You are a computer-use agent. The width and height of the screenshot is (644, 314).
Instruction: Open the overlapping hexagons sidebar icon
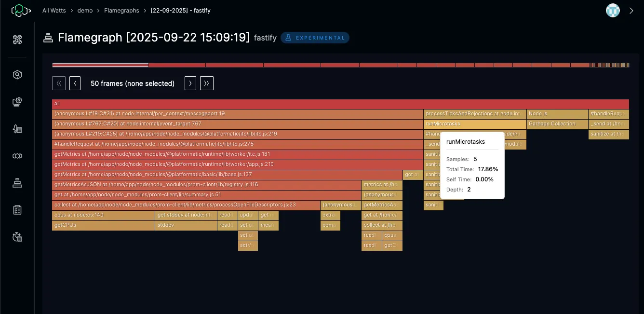pyautogui.click(x=17, y=156)
